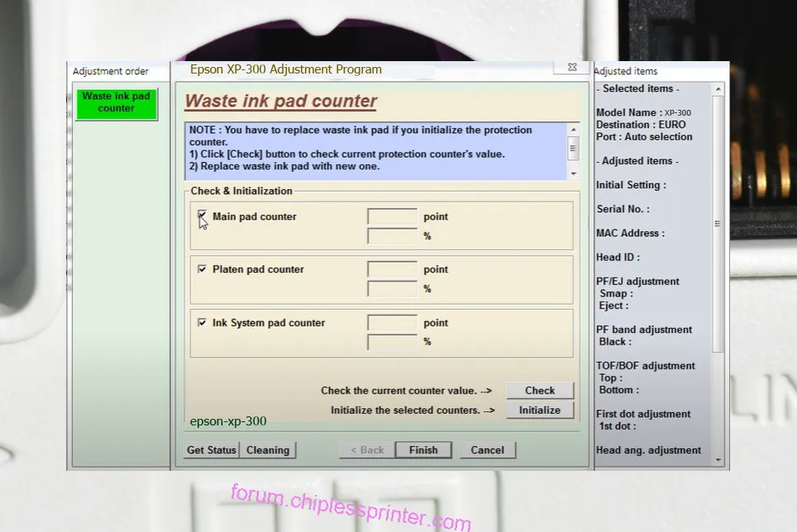Viewport: 797px width, 532px height.
Task: Click the 'Main pad counter' label
Action: (254, 216)
